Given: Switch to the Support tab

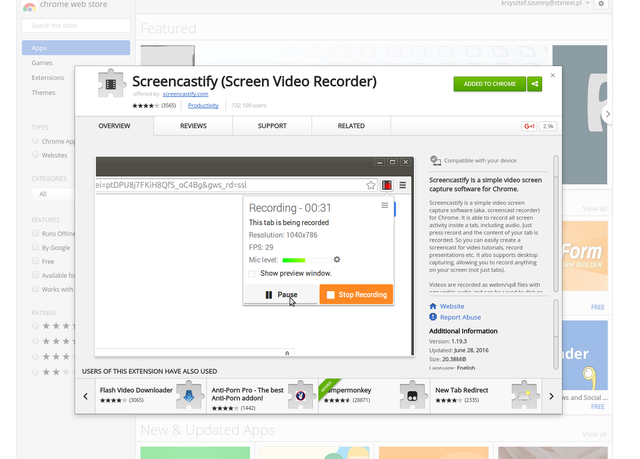Looking at the screenshot, I should [x=272, y=126].
